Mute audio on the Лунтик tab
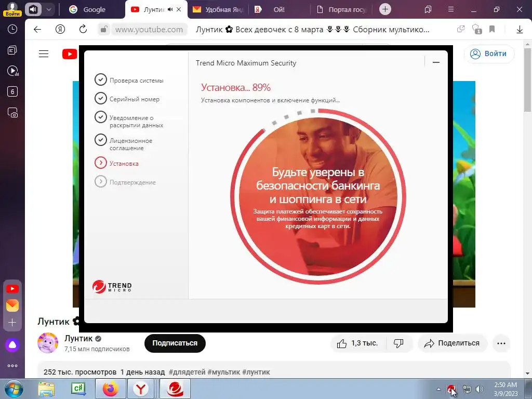The image size is (532, 399). pyautogui.click(x=170, y=9)
